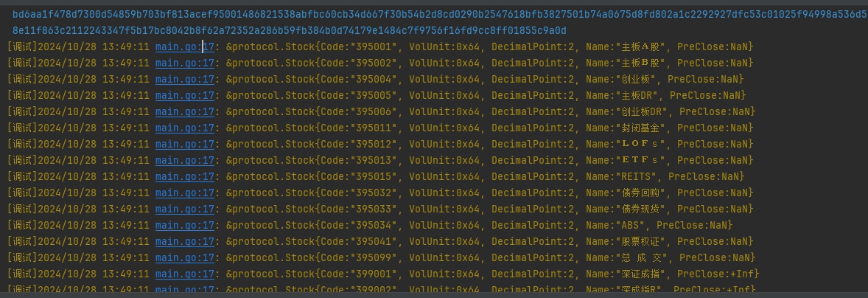Follow main.go:17 link for 债券回购 row

point(184,193)
